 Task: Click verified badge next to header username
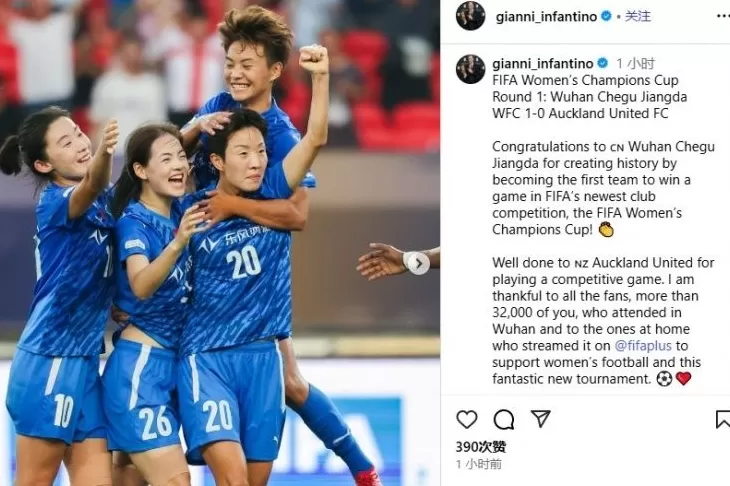tap(606, 16)
